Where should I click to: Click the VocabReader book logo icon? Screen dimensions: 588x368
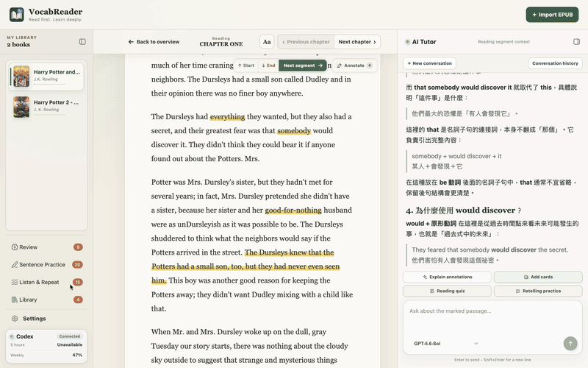click(16, 15)
